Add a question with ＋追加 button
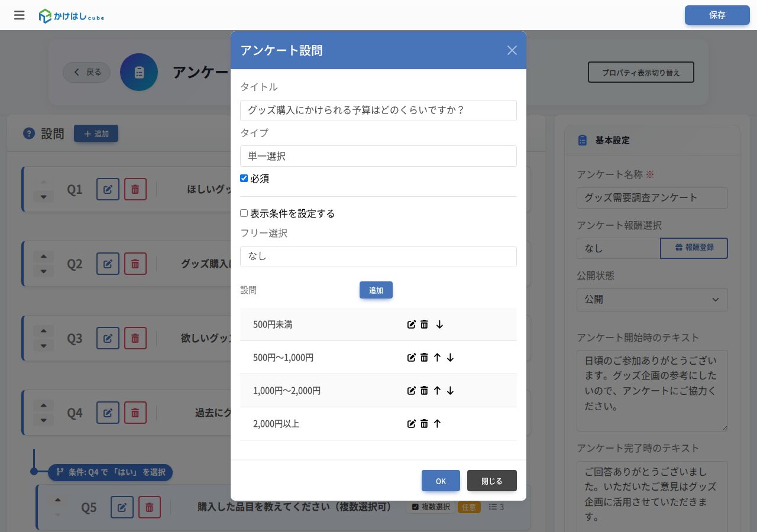 click(x=96, y=134)
